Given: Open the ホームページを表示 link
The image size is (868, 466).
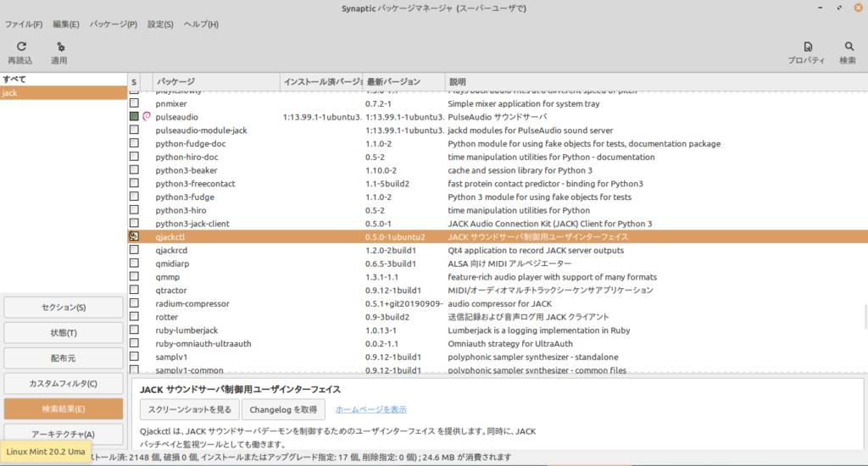Looking at the screenshot, I should point(371,409).
